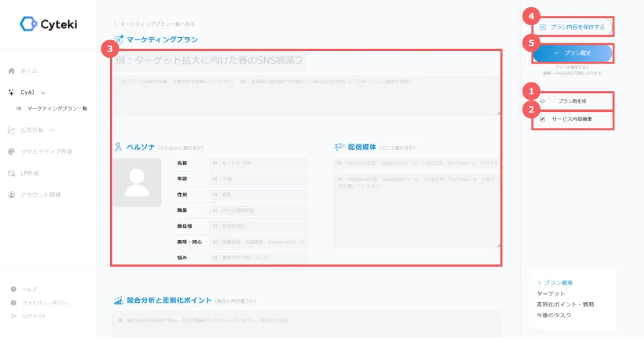Click the プラン再生成 button

[x=572, y=101]
